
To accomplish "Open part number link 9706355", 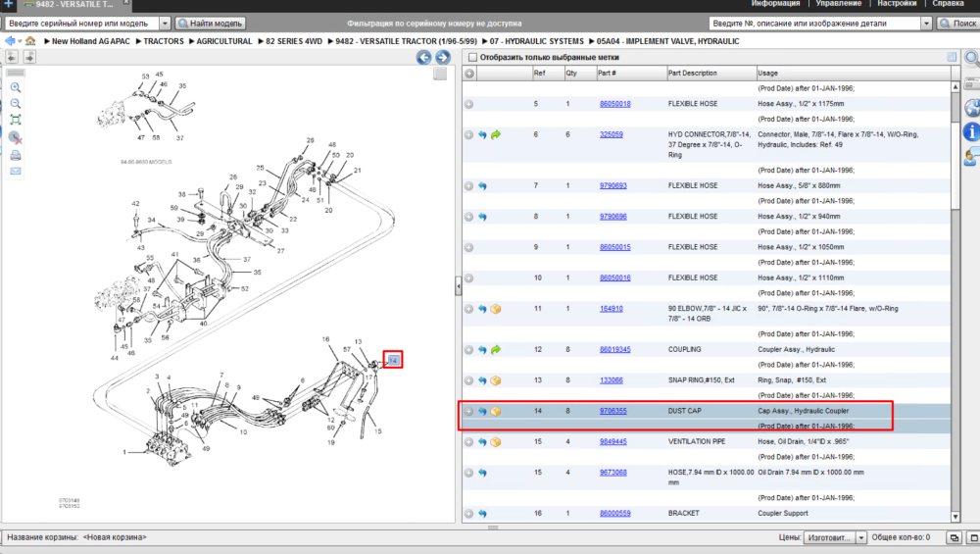I will (613, 412).
